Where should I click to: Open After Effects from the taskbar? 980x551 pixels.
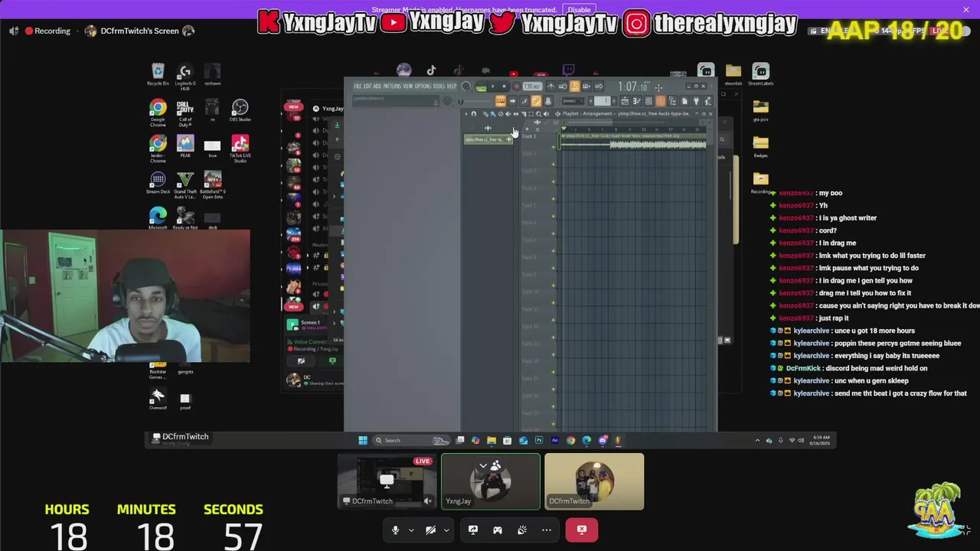(x=555, y=440)
